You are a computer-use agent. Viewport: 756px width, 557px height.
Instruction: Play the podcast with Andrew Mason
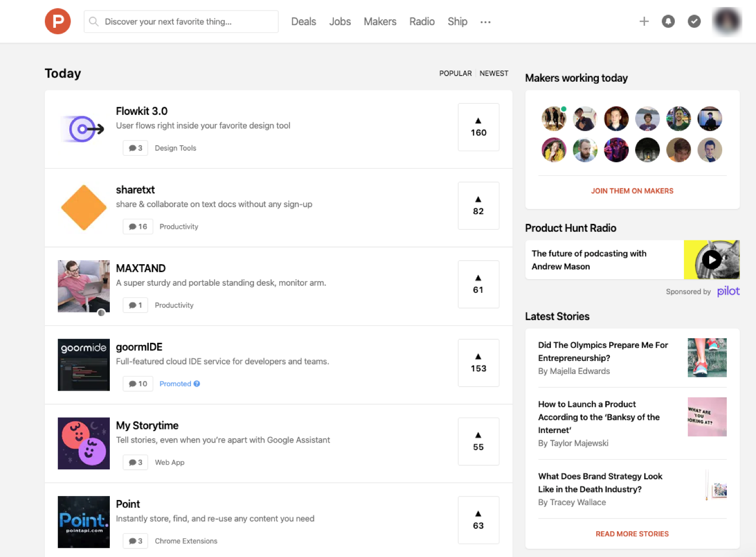tap(712, 260)
